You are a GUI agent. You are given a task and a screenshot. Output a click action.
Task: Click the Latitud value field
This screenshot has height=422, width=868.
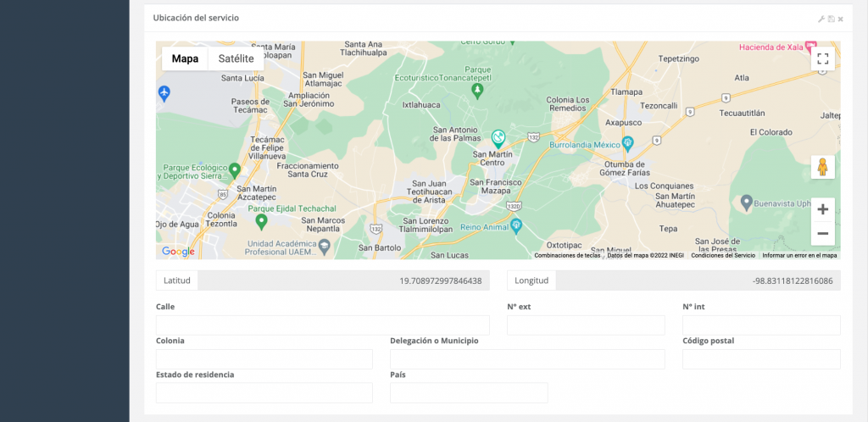pos(343,280)
